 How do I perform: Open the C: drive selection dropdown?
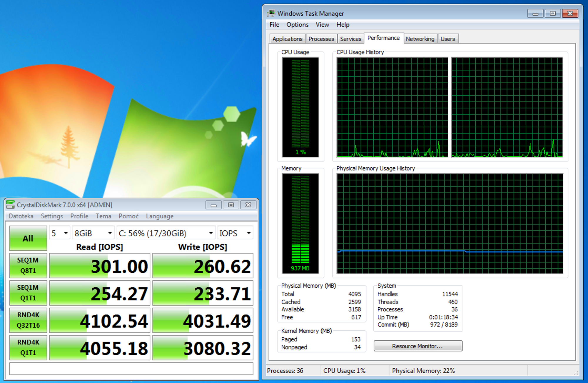[x=166, y=233]
